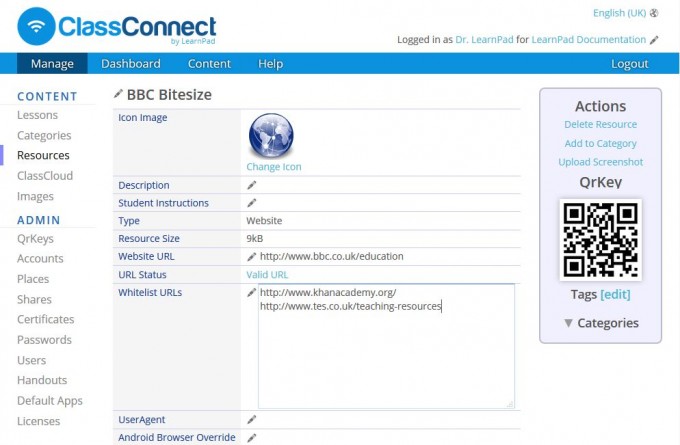Open Handouts in the sidebar
The width and height of the screenshot is (680, 445).
pyautogui.click(x=42, y=380)
